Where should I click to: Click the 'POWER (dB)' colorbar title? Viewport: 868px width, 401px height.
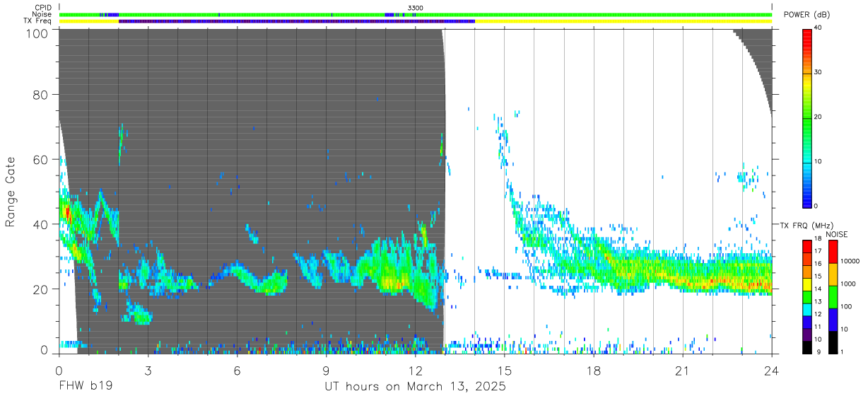click(807, 15)
